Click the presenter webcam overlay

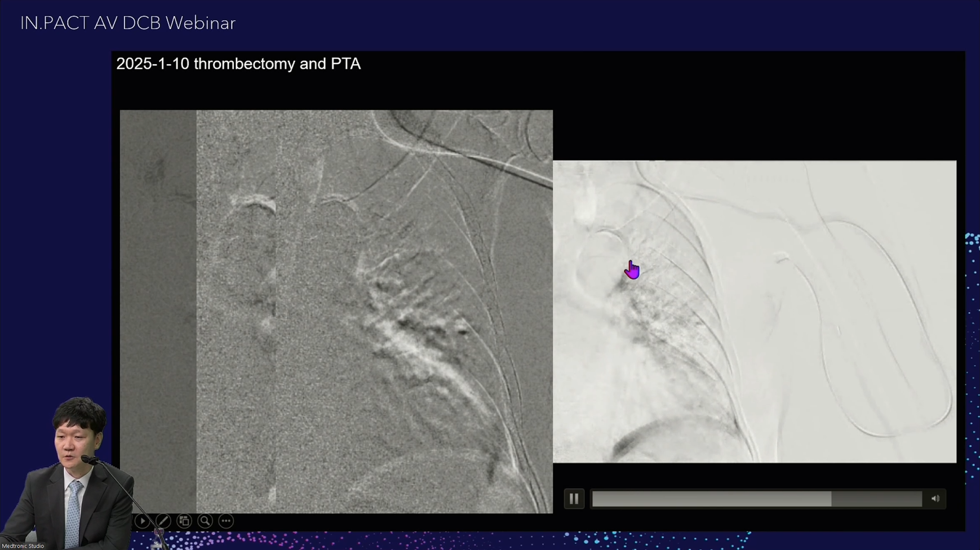click(68, 473)
